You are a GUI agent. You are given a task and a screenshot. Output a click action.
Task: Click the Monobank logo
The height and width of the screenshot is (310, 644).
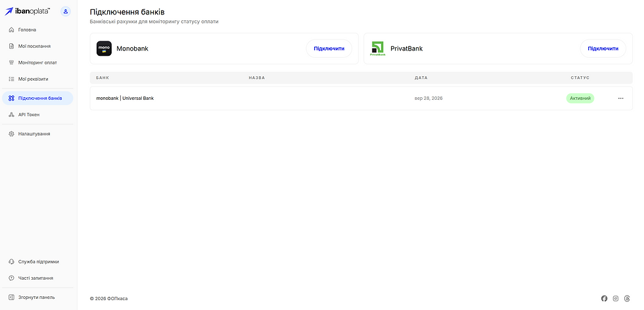coord(104,49)
